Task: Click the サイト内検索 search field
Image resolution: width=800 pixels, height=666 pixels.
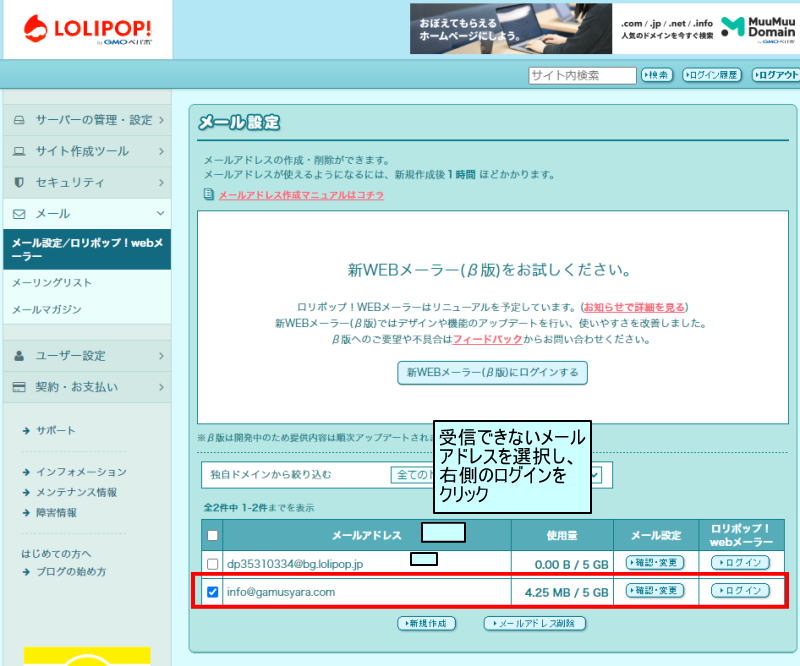Action: (x=582, y=75)
